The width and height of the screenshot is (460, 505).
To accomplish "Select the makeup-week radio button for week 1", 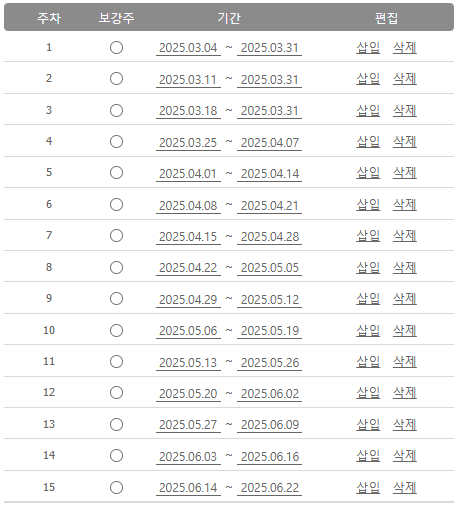I will click(x=116, y=48).
